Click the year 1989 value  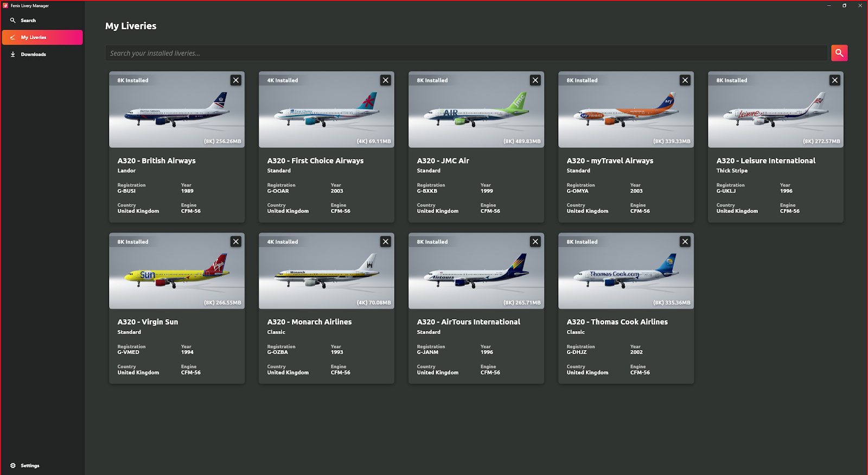[187, 191]
